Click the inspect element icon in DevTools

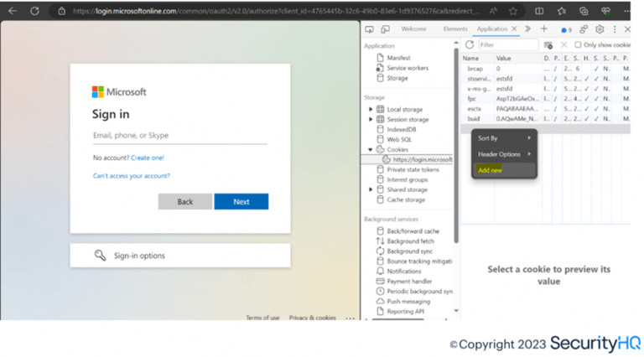click(x=370, y=29)
